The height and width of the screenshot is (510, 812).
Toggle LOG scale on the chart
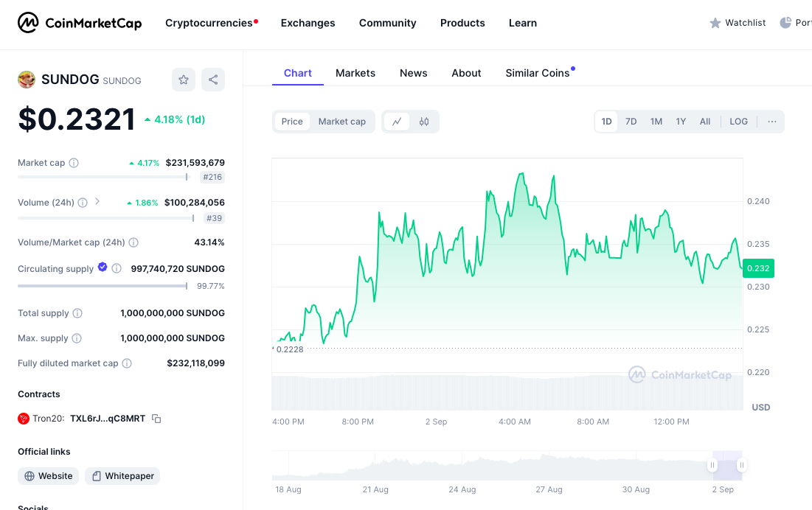pos(738,122)
